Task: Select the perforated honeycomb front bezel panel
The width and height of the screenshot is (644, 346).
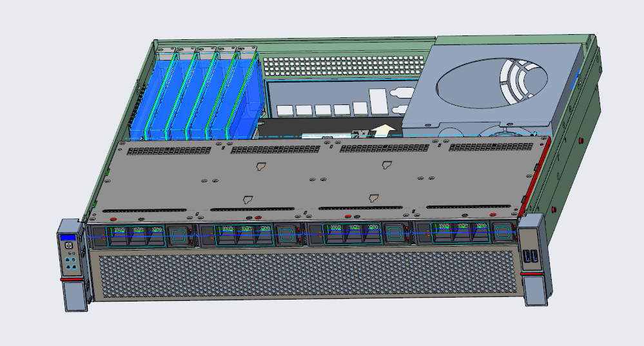Action: coord(307,274)
